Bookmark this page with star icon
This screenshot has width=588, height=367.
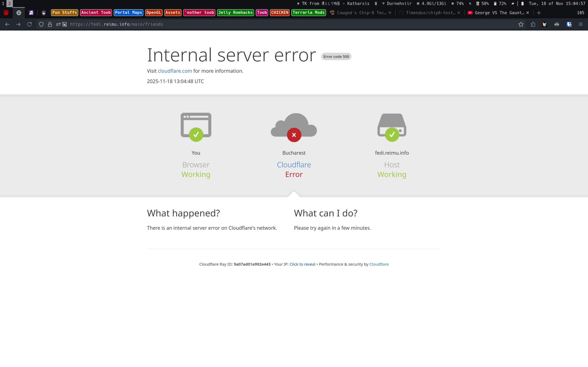521,24
